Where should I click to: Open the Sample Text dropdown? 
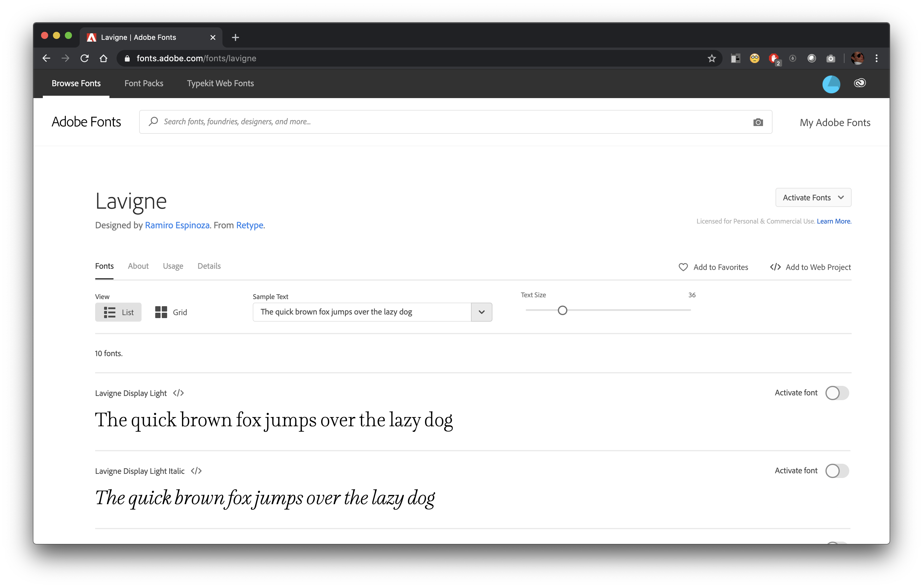pos(482,312)
